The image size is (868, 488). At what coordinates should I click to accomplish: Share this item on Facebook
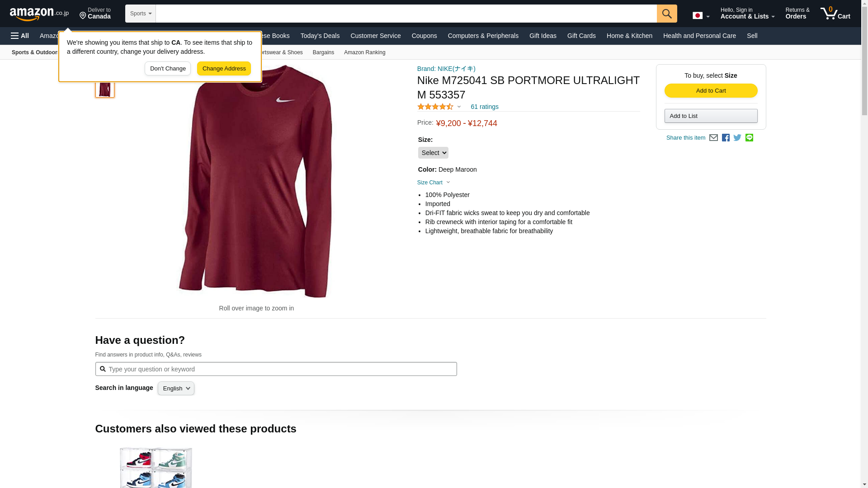coord(726,138)
